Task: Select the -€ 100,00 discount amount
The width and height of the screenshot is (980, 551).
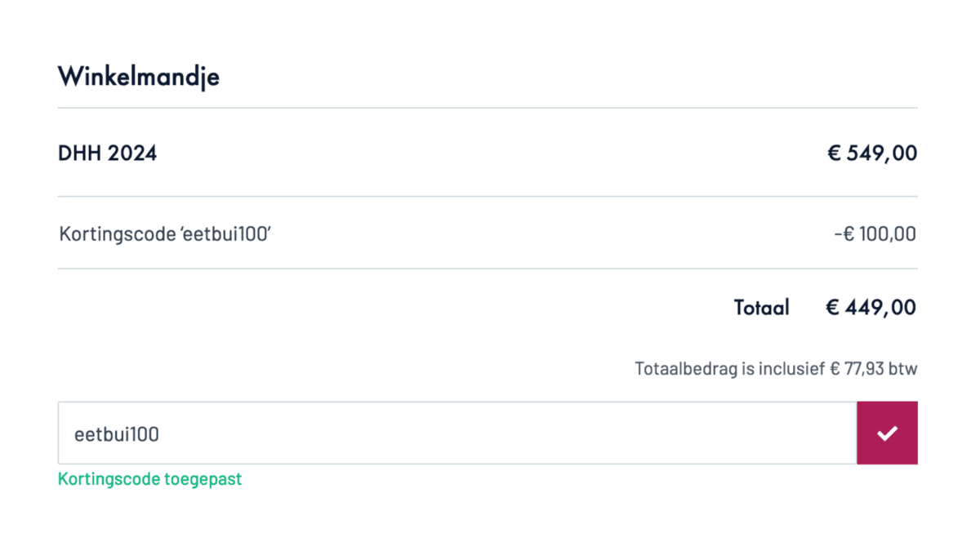Action: pyautogui.click(x=875, y=235)
